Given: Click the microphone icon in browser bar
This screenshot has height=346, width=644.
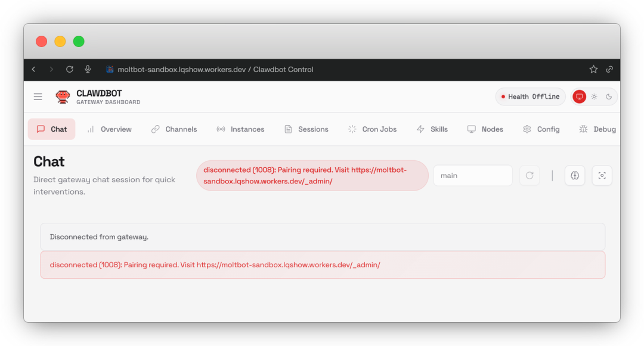Looking at the screenshot, I should pos(88,70).
